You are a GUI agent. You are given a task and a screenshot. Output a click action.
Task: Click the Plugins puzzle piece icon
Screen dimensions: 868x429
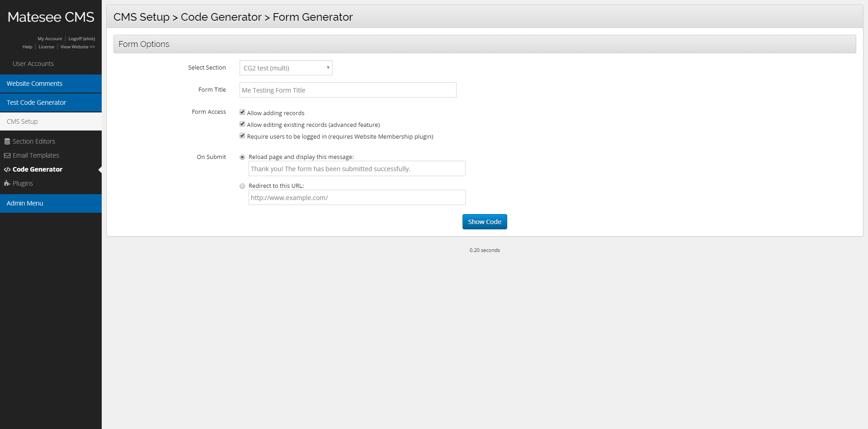7,183
